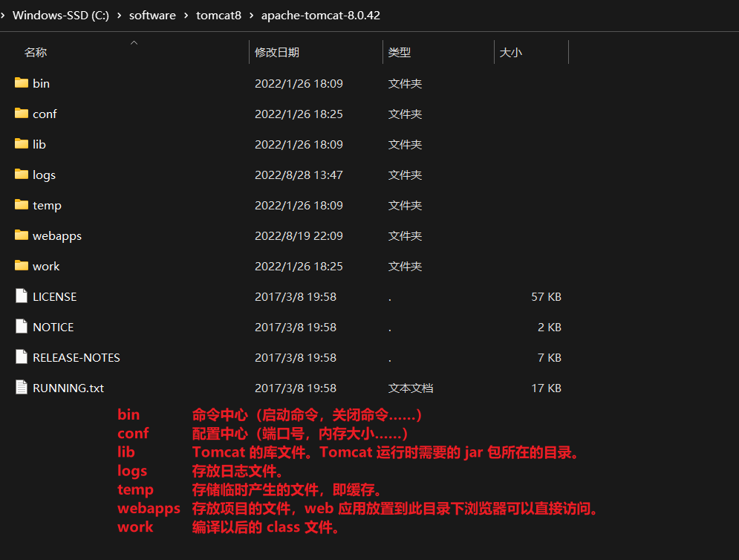Select the conf folder name

point(45,114)
